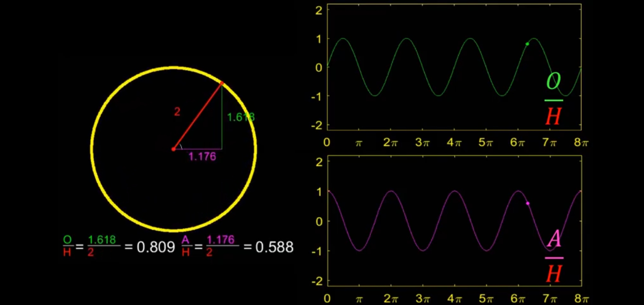The image size is (644, 305).
Task: Click the large green O in the top graph
Action: point(553,81)
